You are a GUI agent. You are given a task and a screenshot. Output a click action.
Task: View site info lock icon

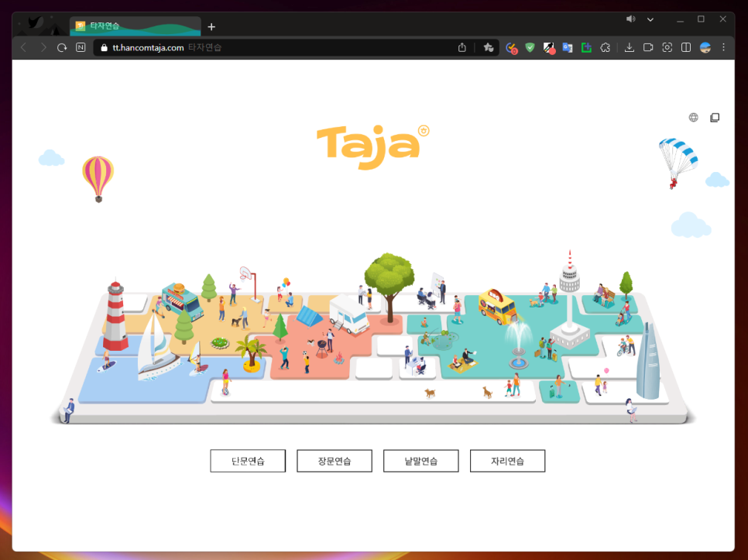coord(104,48)
